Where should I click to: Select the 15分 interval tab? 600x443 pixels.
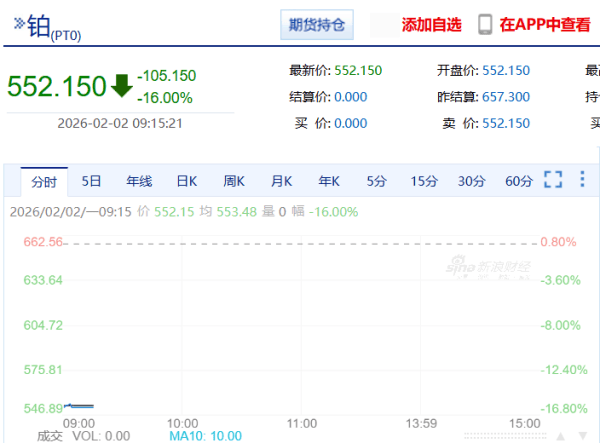[x=424, y=181]
